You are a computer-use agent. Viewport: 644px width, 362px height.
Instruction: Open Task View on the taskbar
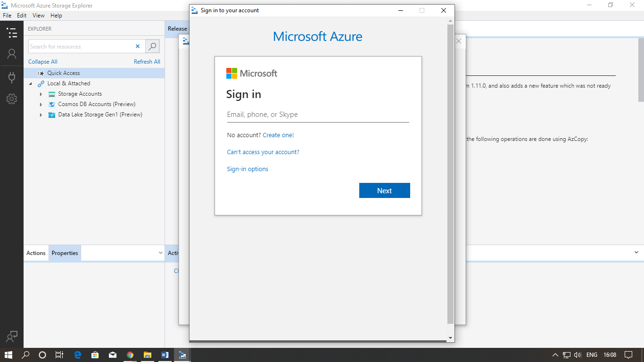tap(59, 355)
